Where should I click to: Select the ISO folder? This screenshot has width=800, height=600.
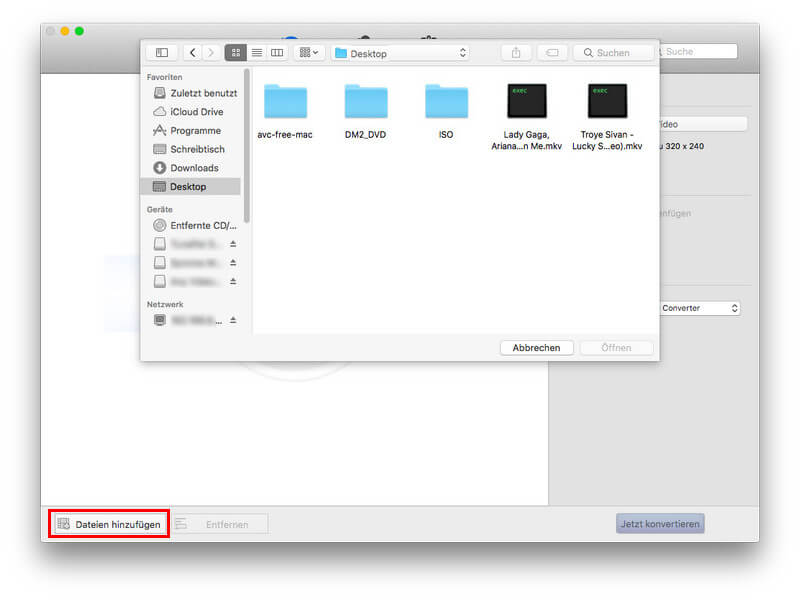446,112
